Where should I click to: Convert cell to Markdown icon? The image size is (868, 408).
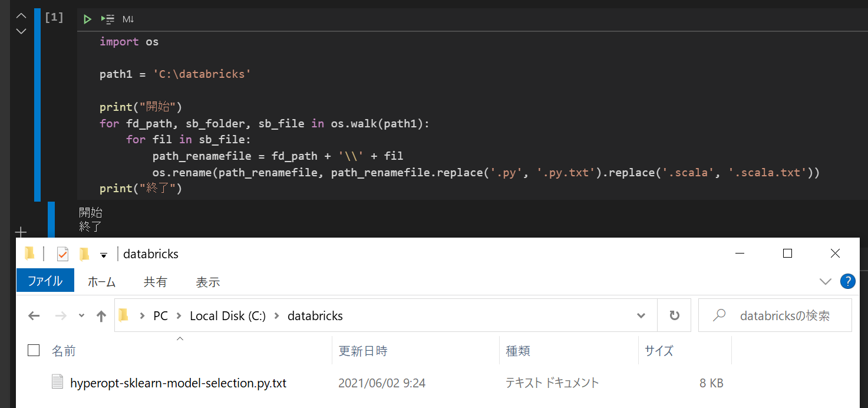pos(128,19)
